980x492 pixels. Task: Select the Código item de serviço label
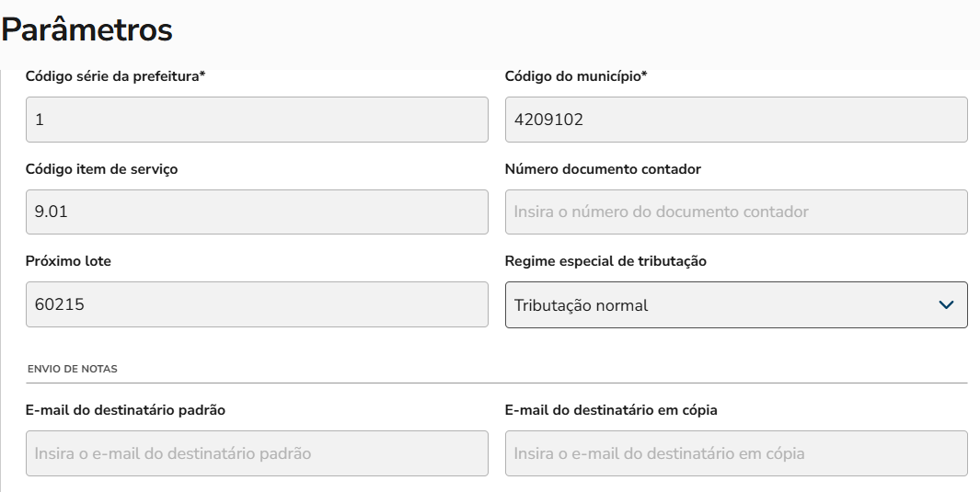pos(101,169)
